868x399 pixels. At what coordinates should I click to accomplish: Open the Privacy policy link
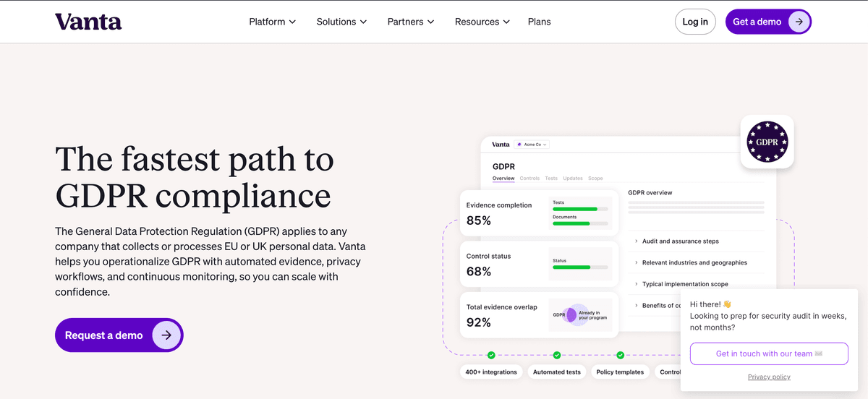pyautogui.click(x=769, y=377)
